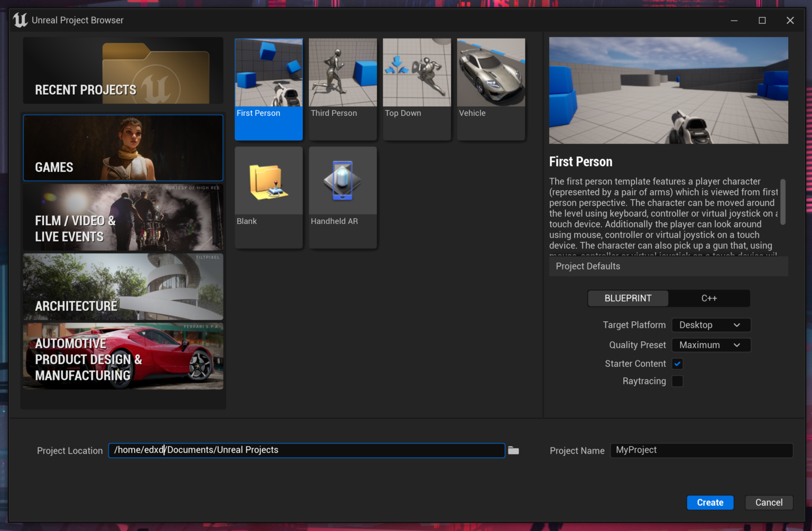
Task: Uncheck the Starter Content checkbox
Action: tap(677, 364)
